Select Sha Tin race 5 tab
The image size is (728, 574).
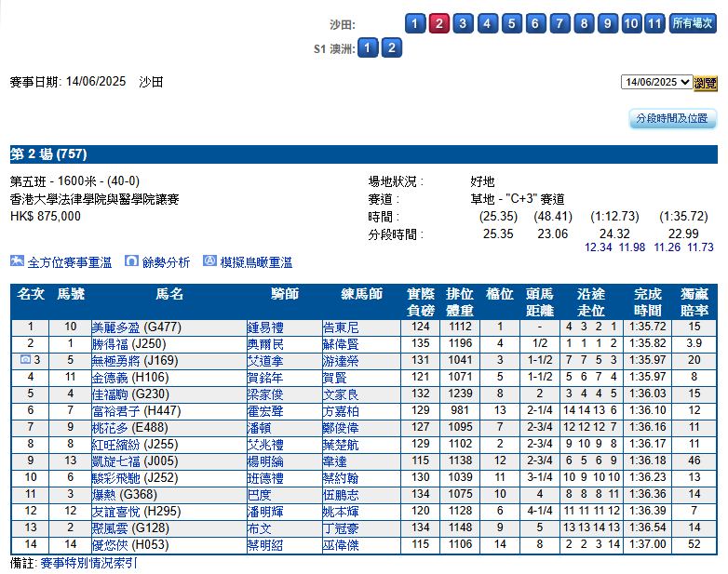511,23
